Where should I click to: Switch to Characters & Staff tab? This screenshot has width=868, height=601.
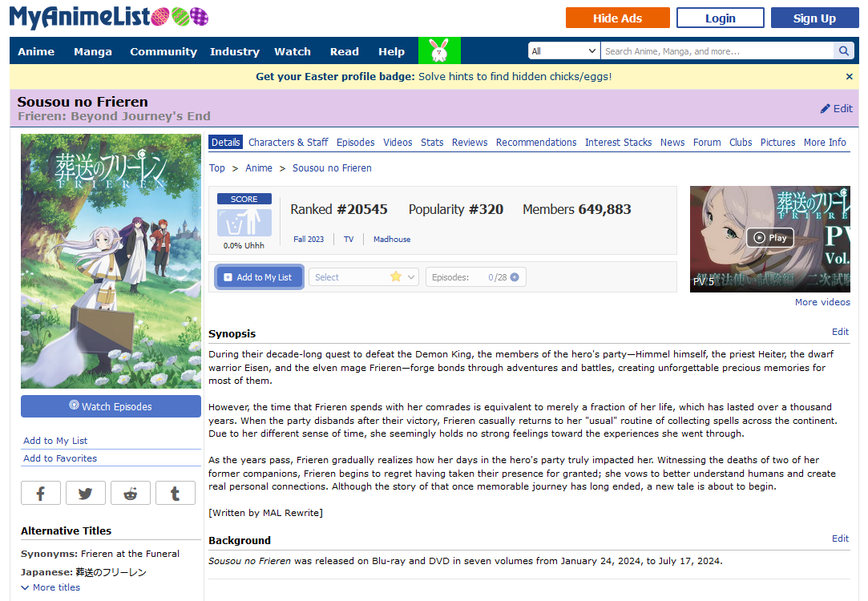click(x=289, y=142)
